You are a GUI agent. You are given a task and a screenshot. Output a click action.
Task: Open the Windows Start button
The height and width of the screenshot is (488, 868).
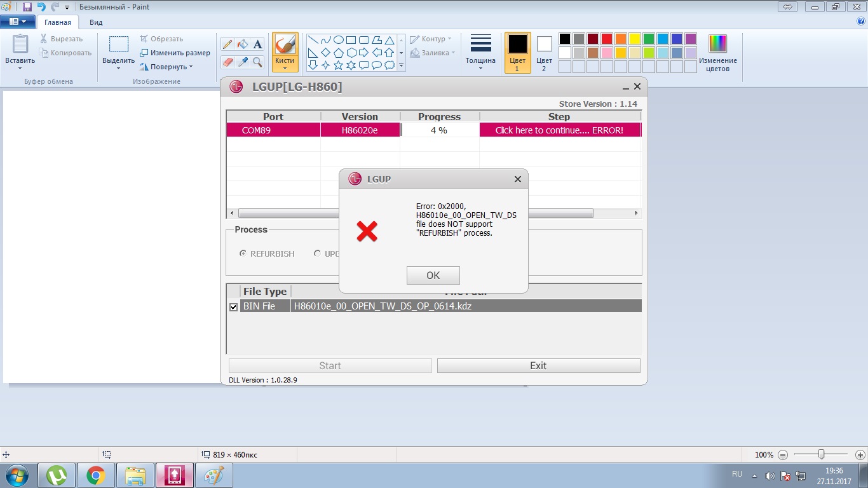(17, 475)
